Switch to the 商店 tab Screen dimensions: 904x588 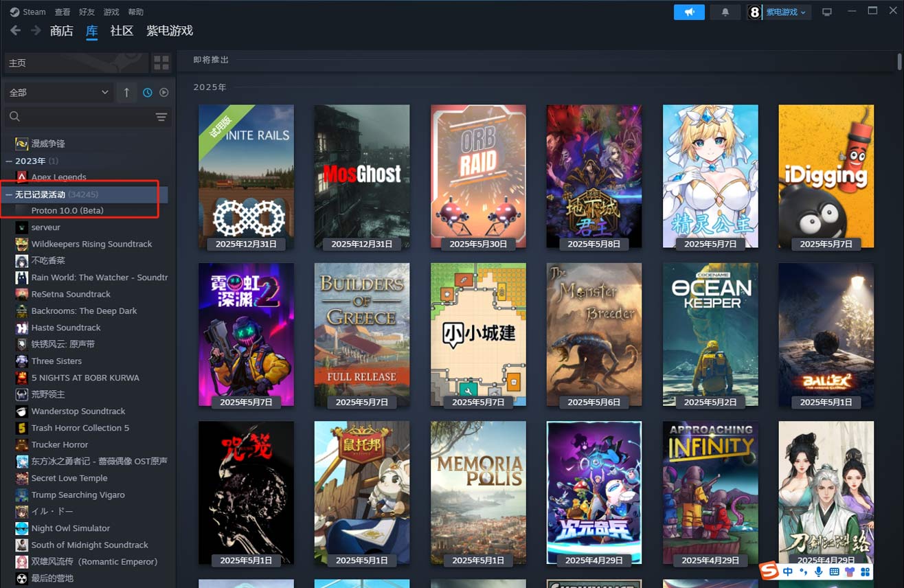61,31
